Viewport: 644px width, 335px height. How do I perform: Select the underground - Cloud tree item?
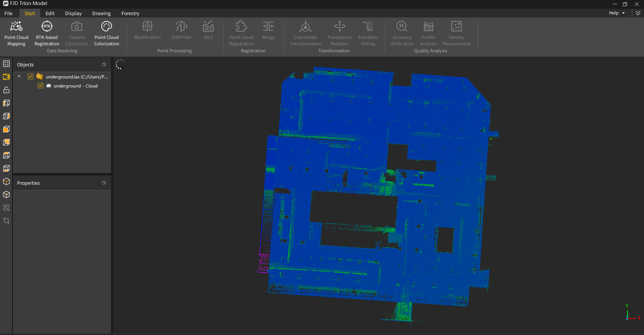(x=75, y=86)
